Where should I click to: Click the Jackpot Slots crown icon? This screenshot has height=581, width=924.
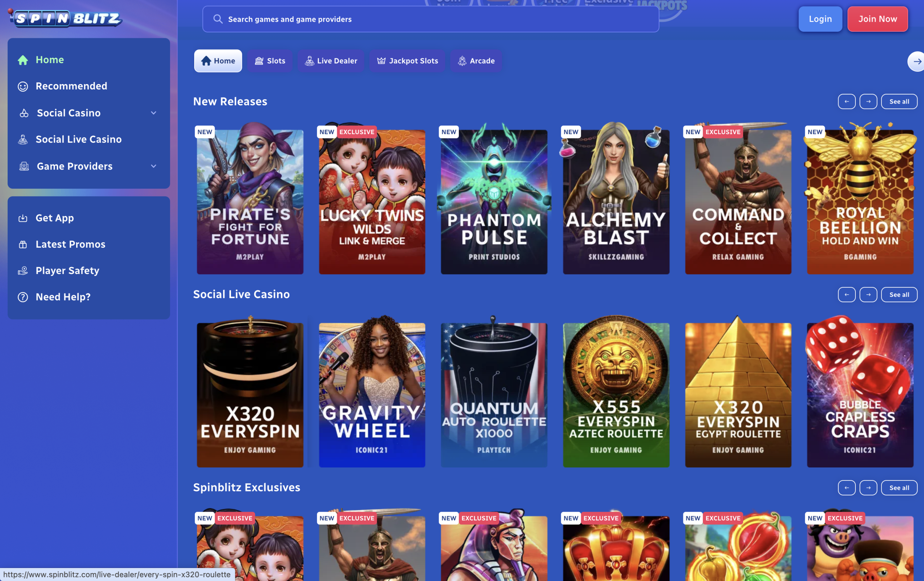[x=381, y=61]
